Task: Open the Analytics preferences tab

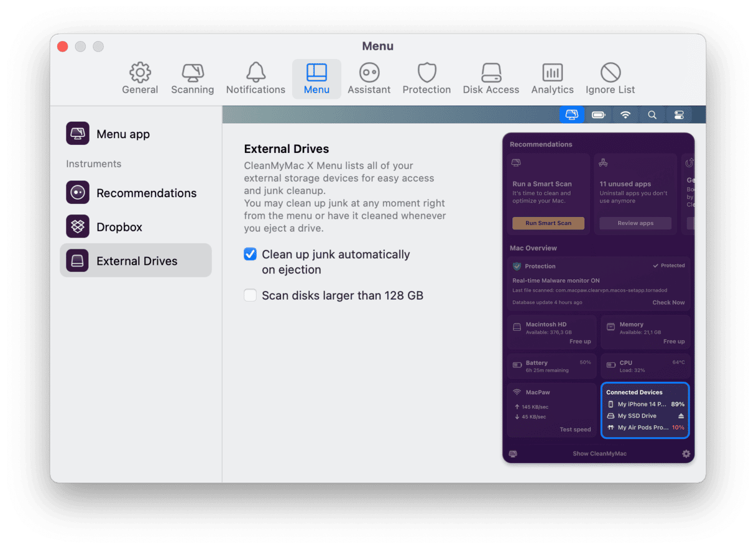Action: pos(552,79)
